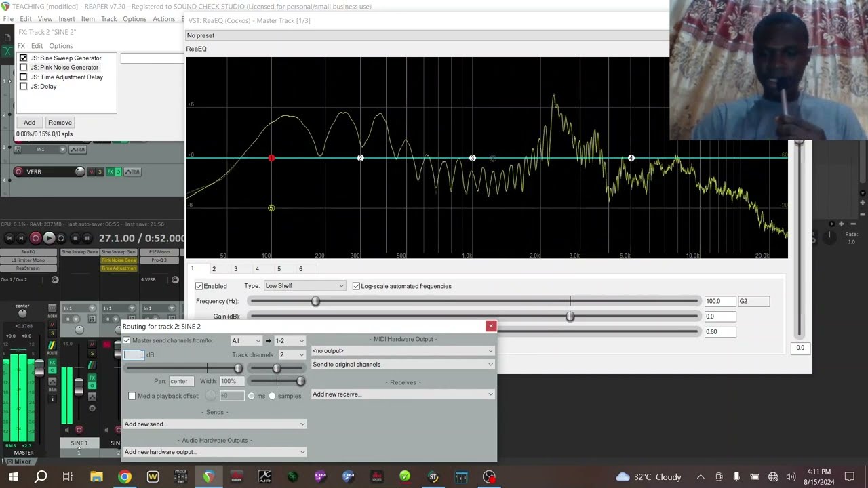
Task: Open the master send source channels dropdown showing All
Action: click(x=246, y=341)
